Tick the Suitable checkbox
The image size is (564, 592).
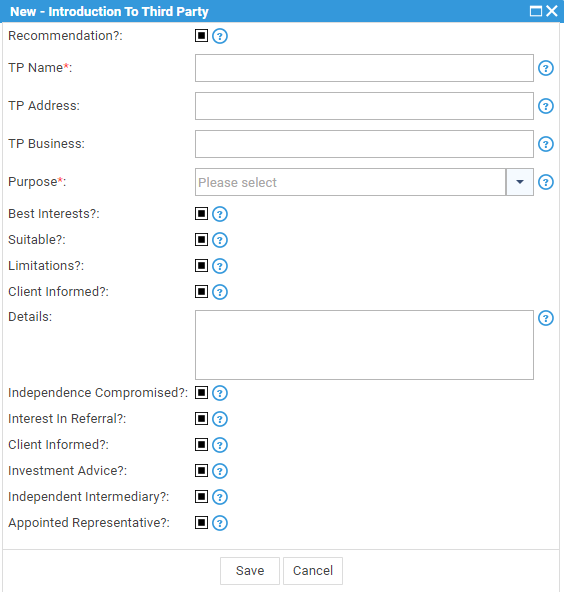click(x=201, y=239)
